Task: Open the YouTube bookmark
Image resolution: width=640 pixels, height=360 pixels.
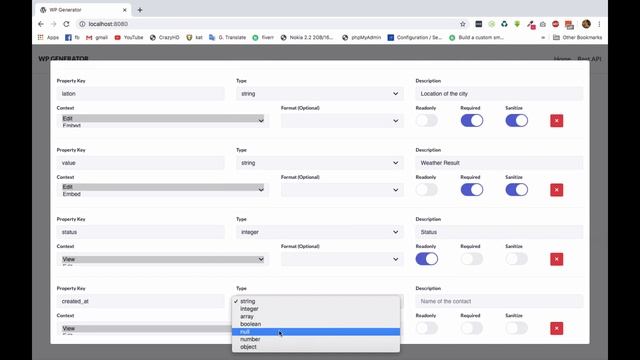Action: click(x=129, y=38)
